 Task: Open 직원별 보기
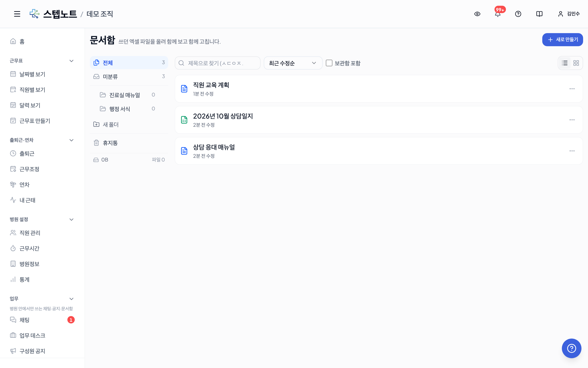tap(42, 90)
